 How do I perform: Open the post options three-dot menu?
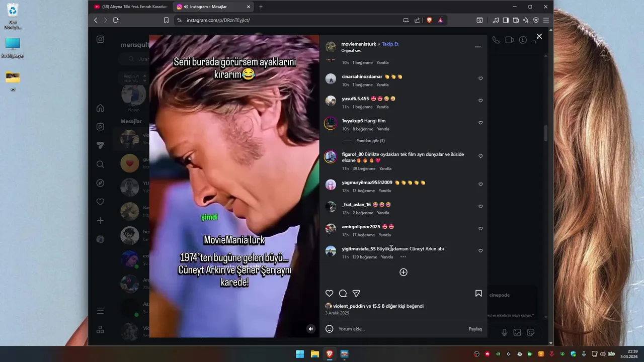[478, 47]
